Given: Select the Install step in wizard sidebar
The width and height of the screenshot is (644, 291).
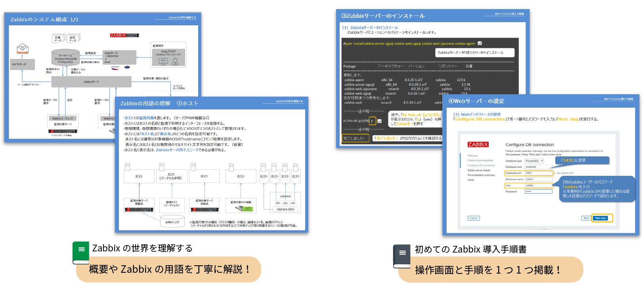Looking at the screenshot, I should pyautogui.click(x=471, y=180).
